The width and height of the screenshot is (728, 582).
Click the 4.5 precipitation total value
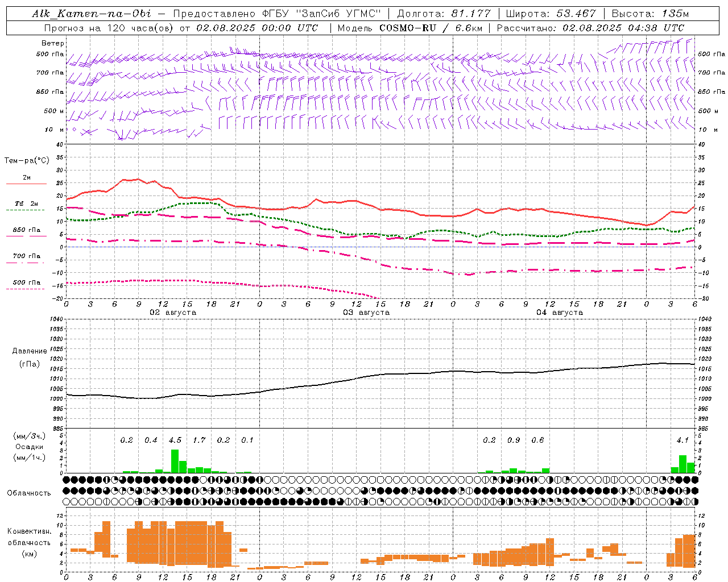click(x=175, y=440)
